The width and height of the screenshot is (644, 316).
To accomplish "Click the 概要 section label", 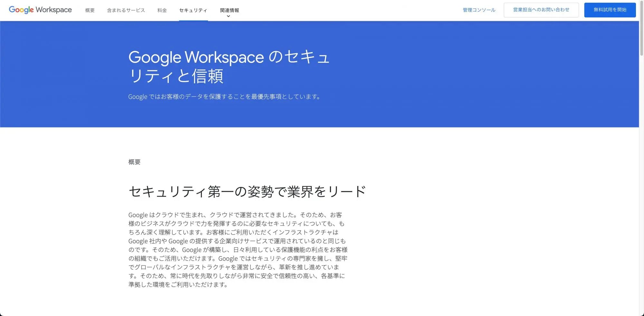I will 134,162.
